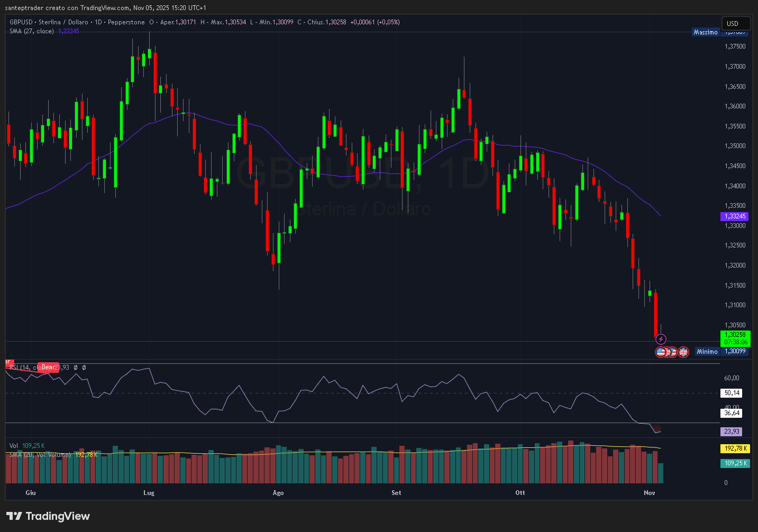The image size is (758, 532).
Task: Click the yellow 192,78 K volume label
Action: [735, 448]
